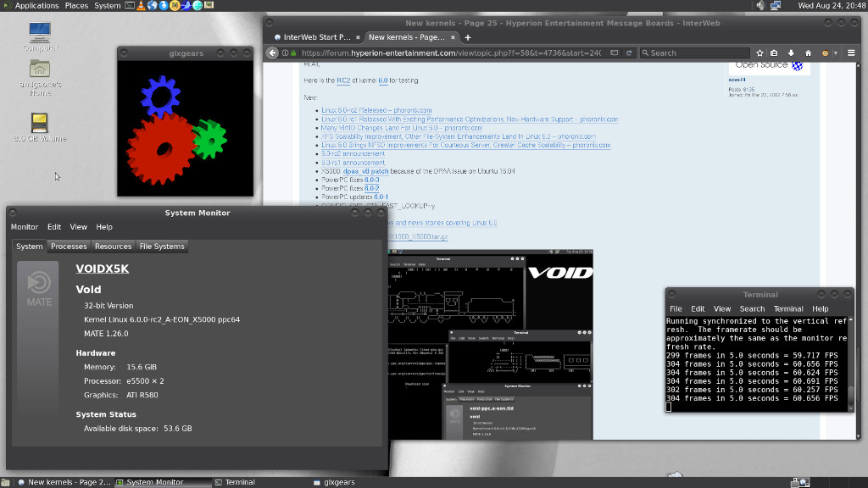This screenshot has height=488, width=868.
Task: Open the network connection tray icon
Action: pos(776,6)
